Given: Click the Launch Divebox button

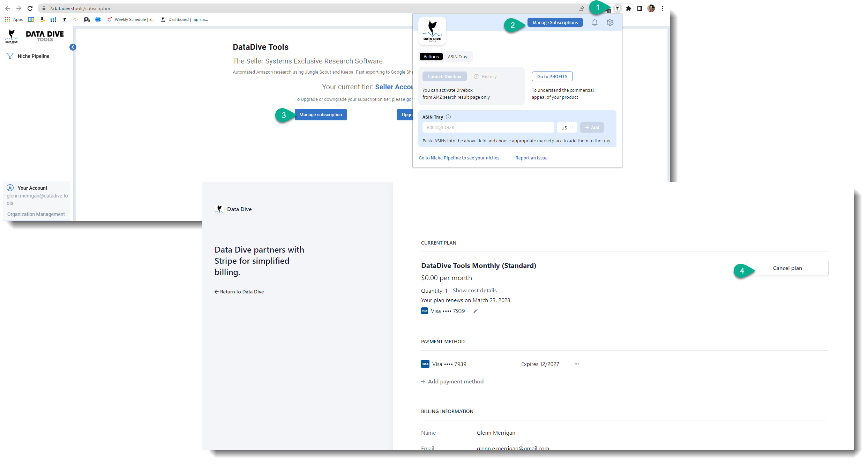Looking at the screenshot, I should [x=444, y=76].
